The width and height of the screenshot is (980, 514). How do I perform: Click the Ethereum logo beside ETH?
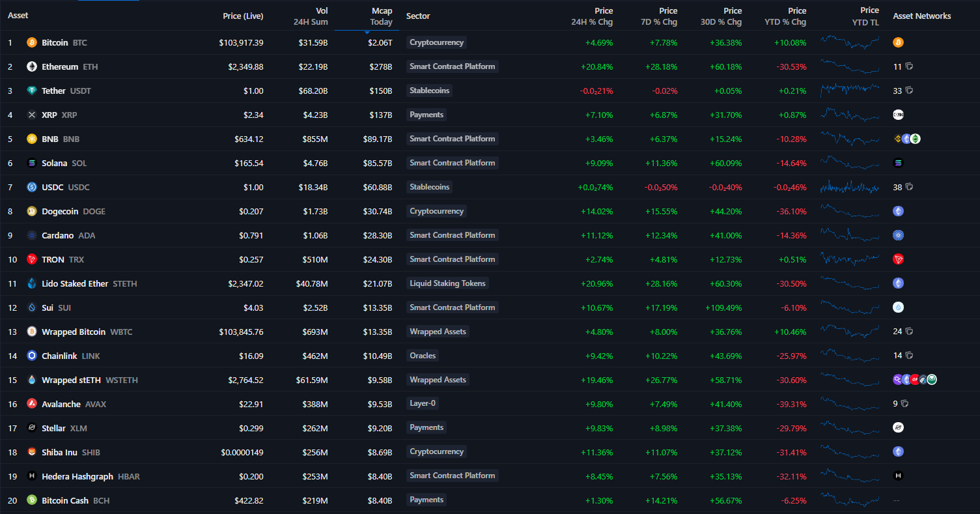(x=32, y=66)
